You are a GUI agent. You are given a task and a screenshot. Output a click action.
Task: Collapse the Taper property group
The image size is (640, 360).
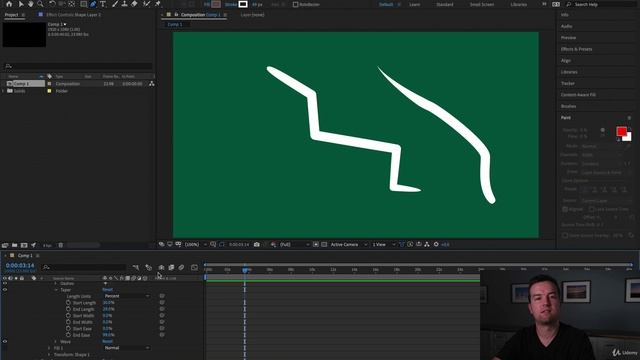click(56, 290)
